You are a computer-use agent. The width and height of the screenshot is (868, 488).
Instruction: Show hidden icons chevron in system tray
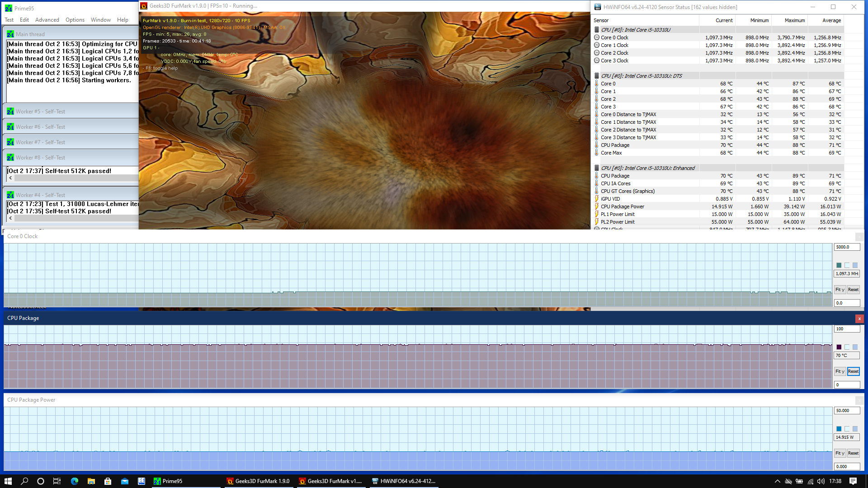tap(777, 481)
